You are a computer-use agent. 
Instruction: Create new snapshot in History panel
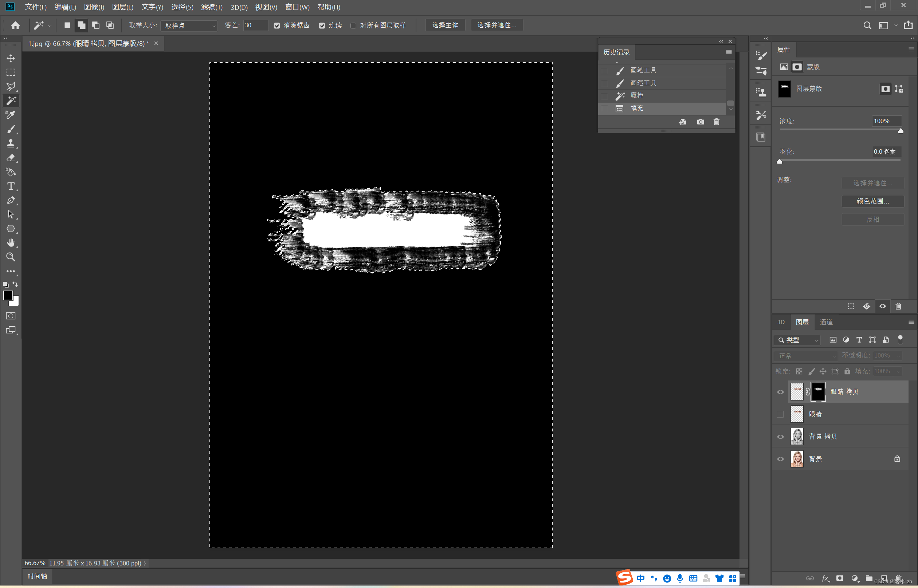tap(700, 122)
